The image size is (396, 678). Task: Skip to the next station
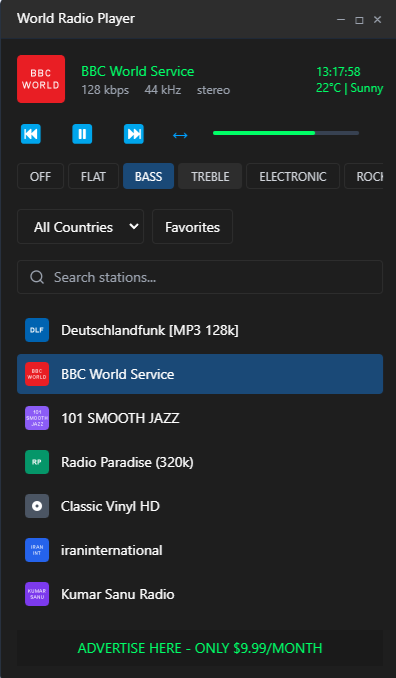(x=134, y=134)
